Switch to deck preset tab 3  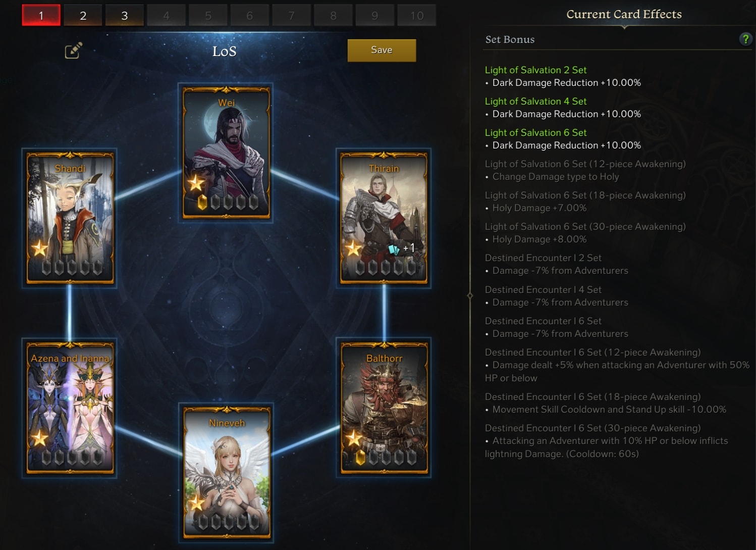click(125, 15)
